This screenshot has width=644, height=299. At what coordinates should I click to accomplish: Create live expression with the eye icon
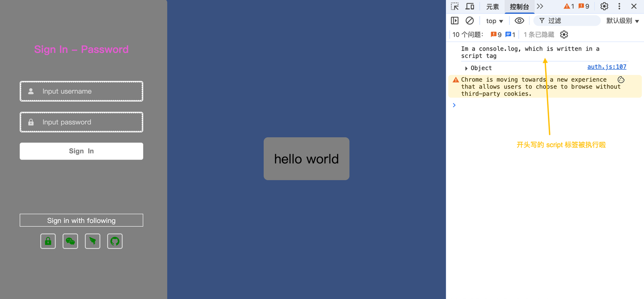point(519,21)
